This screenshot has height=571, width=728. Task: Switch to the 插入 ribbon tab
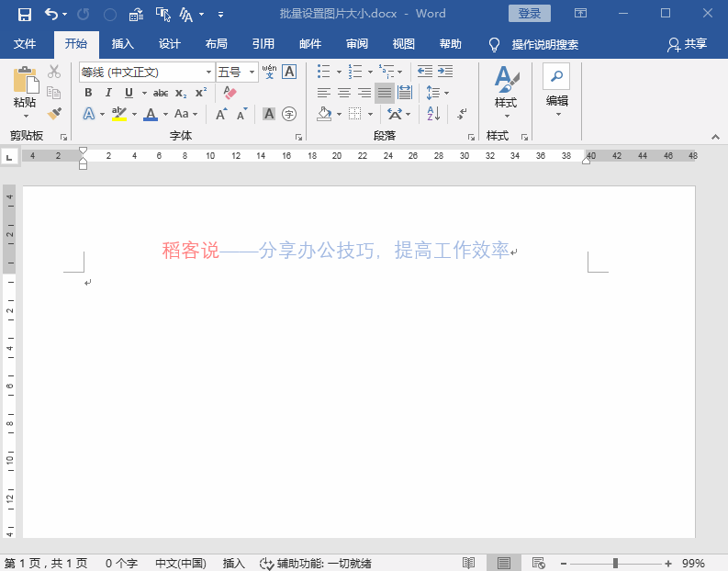(123, 44)
